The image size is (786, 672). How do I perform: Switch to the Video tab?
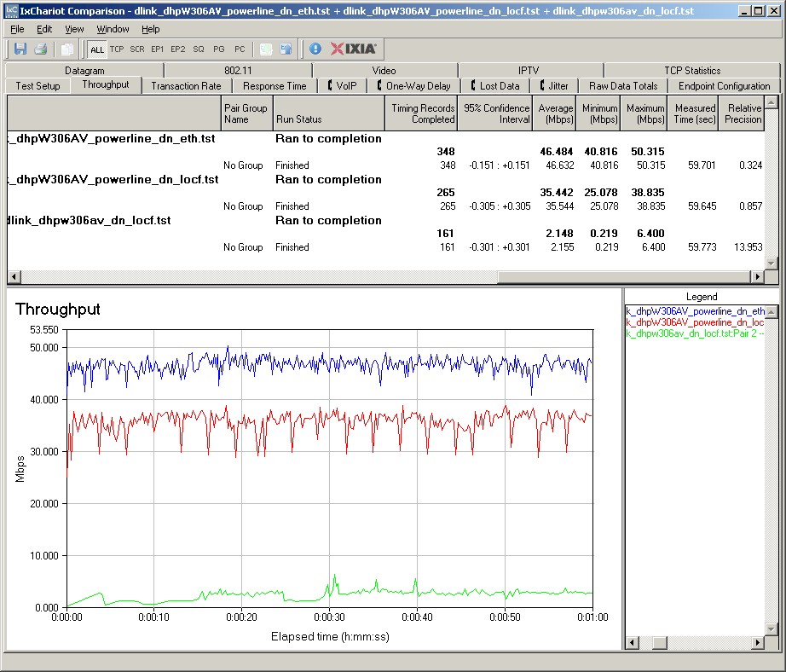[x=384, y=70]
